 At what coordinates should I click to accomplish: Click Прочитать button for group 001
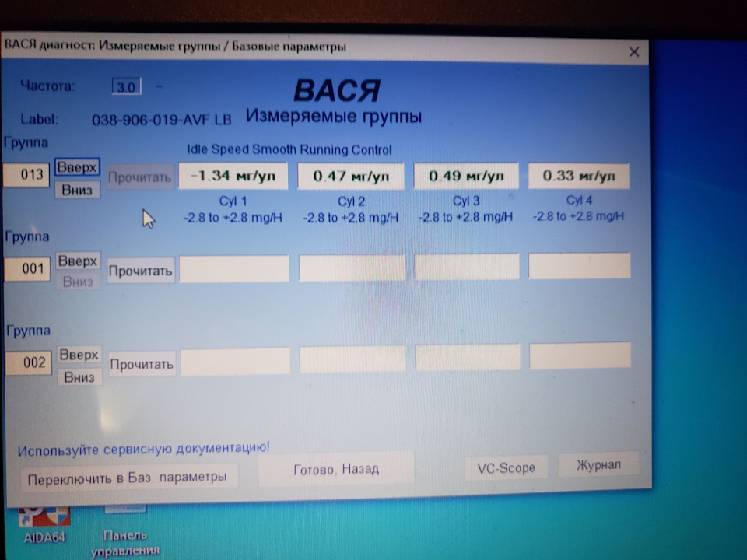coord(141,271)
